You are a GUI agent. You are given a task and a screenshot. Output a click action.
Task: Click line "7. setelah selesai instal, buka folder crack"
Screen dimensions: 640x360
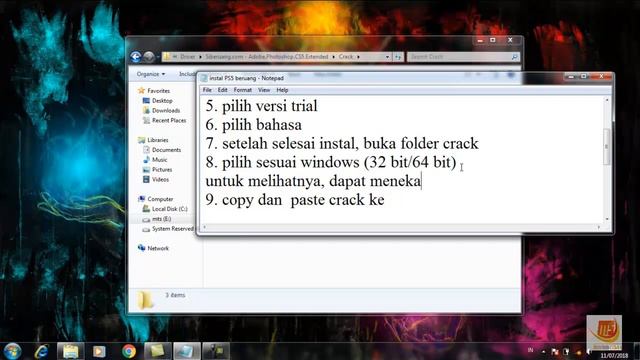342,144
